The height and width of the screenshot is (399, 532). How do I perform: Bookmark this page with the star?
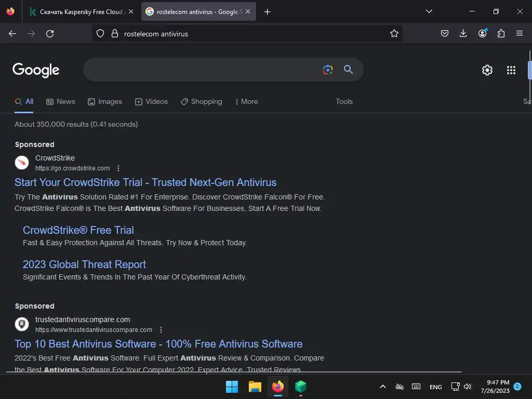point(394,34)
